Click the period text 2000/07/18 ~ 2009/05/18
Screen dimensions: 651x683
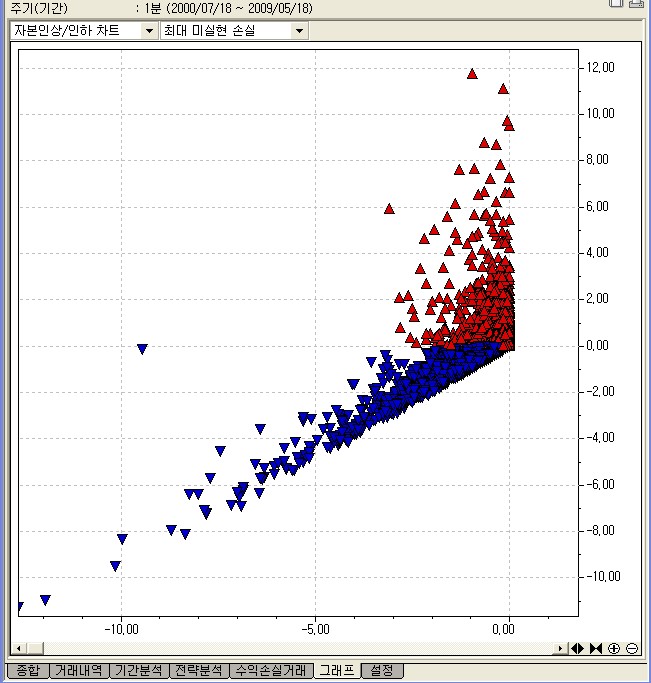(239, 8)
